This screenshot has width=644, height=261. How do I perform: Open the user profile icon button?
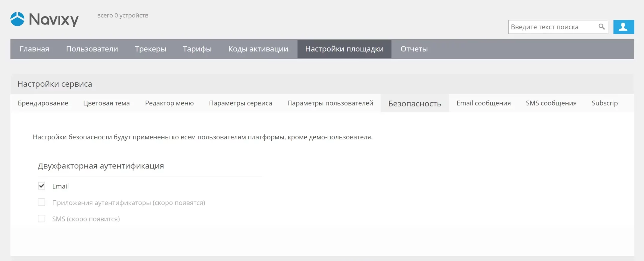pyautogui.click(x=623, y=27)
